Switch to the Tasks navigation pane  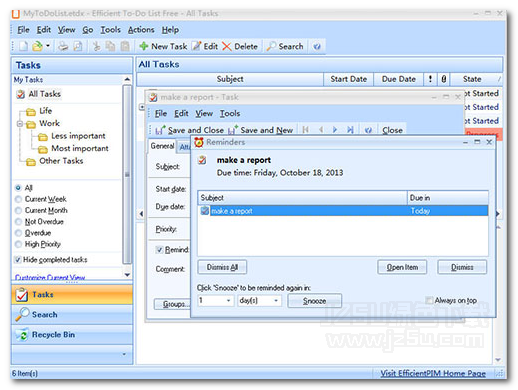(72, 295)
